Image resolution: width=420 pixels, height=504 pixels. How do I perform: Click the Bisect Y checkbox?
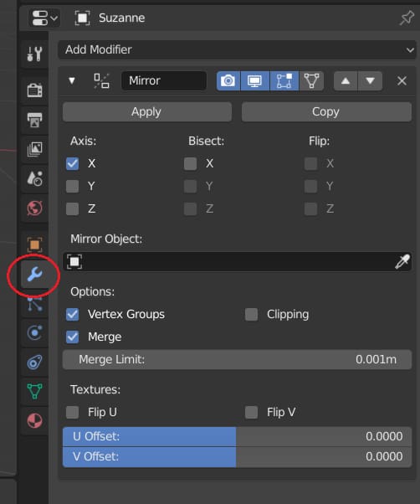point(190,186)
